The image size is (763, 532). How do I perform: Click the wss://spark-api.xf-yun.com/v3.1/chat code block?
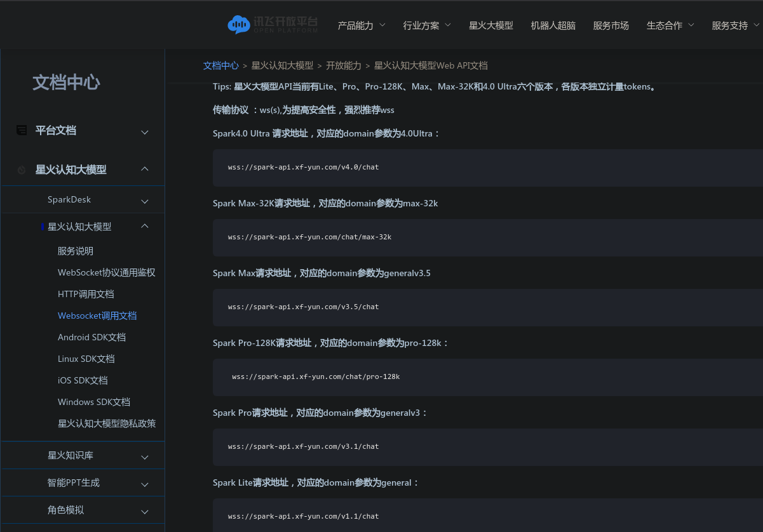487,447
